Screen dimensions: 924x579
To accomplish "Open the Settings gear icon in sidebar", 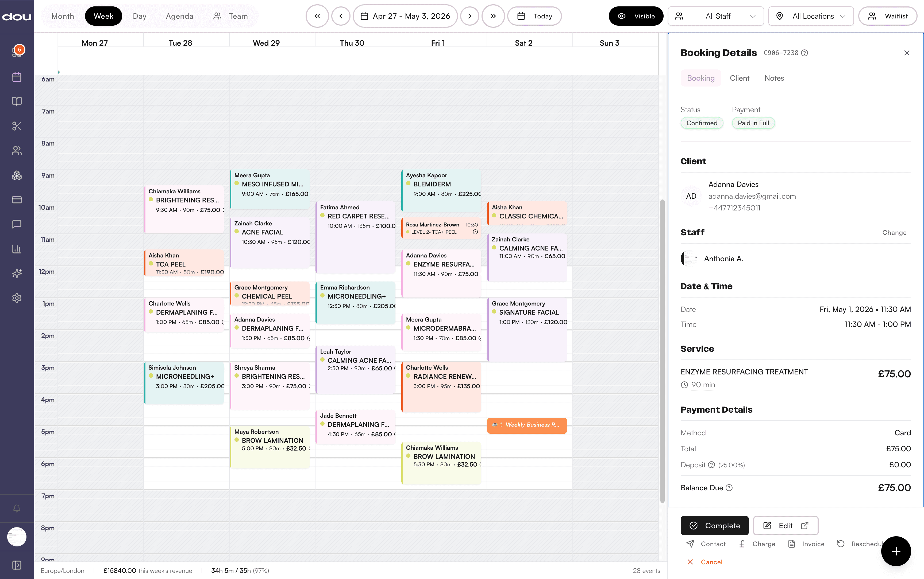I will (17, 298).
